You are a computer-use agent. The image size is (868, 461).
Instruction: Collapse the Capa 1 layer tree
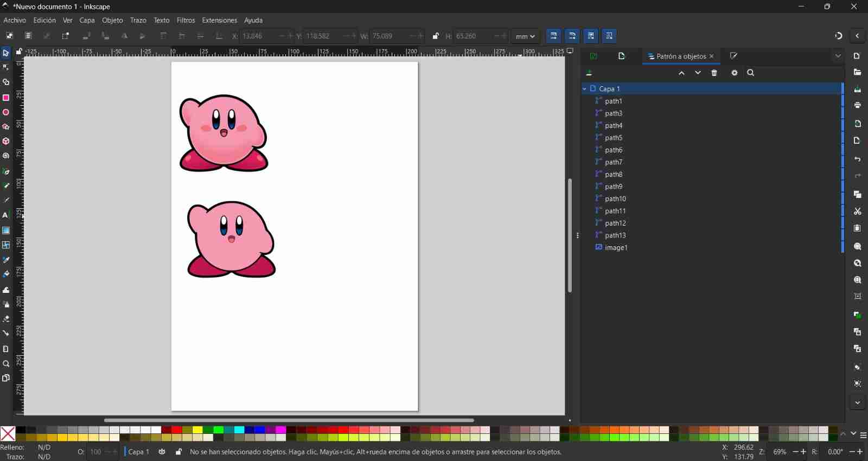[585, 88]
